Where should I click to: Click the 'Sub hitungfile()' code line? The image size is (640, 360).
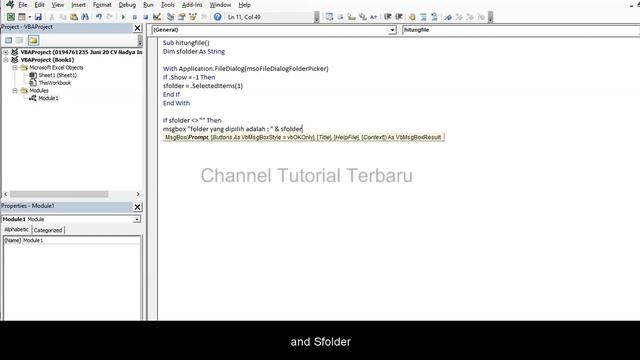(x=186, y=42)
